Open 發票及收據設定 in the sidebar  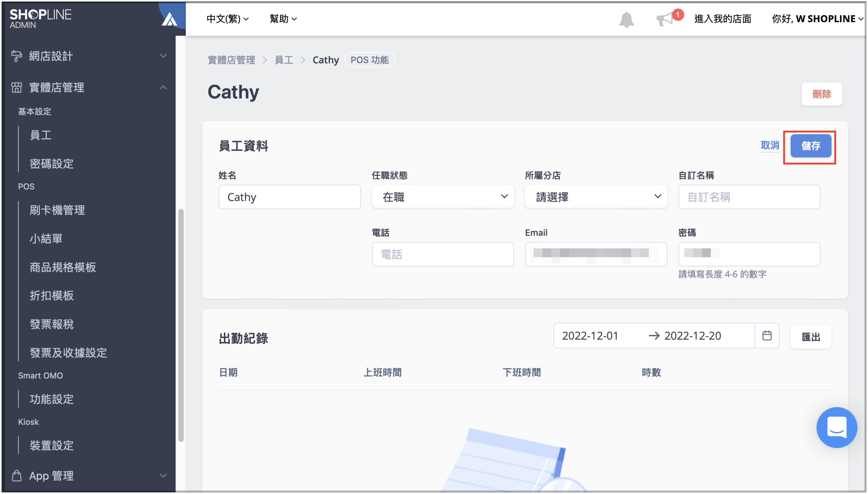[68, 353]
